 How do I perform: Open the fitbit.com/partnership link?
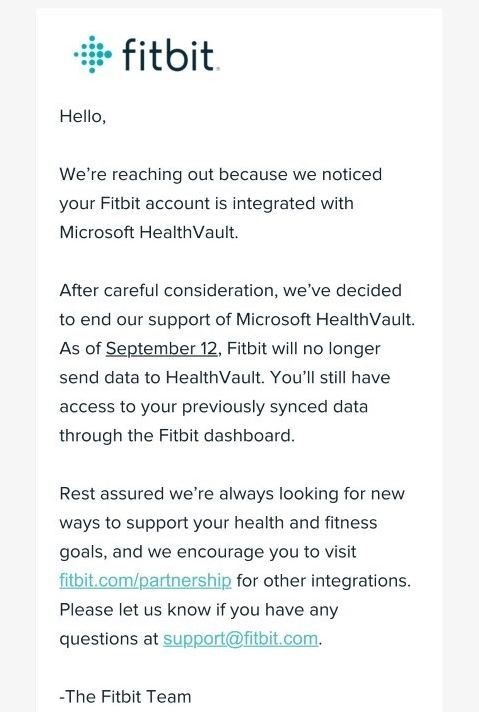[x=145, y=580]
